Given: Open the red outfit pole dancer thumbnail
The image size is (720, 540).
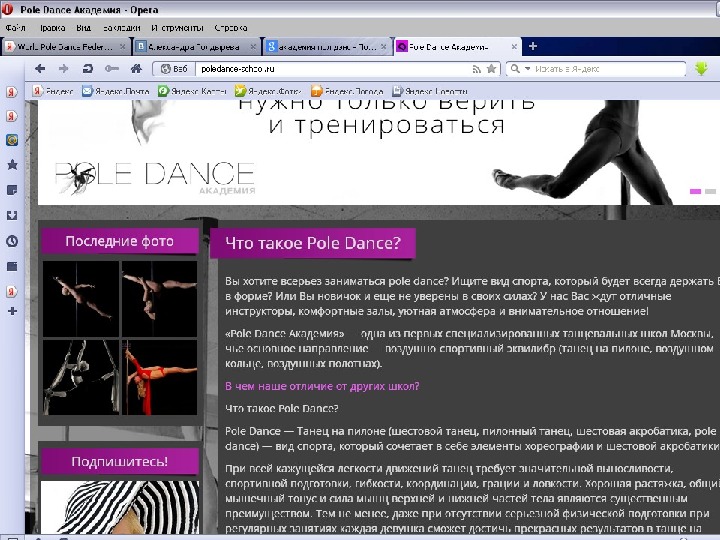Looking at the screenshot, I should coord(159,377).
